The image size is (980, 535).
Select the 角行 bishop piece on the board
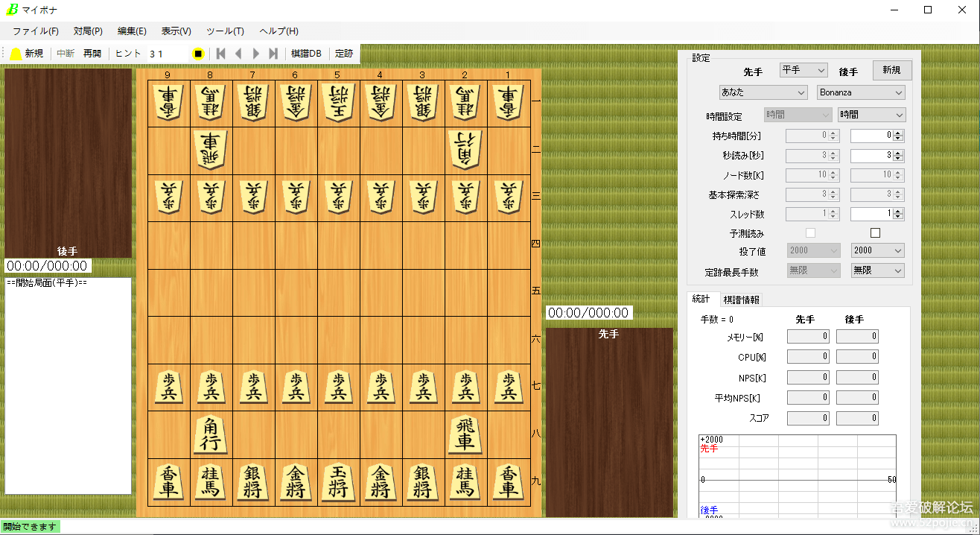[211, 434]
